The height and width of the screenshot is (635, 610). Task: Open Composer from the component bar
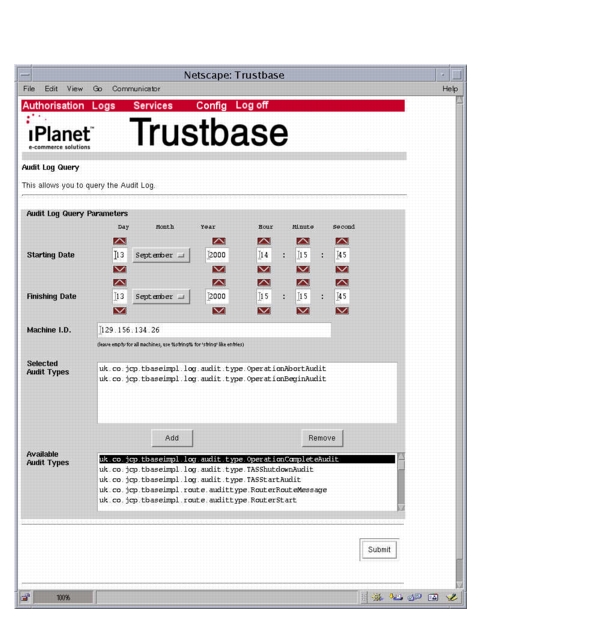pos(452,597)
